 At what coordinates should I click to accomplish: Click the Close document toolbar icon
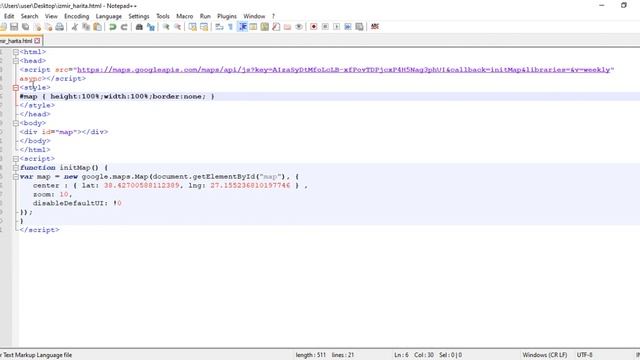point(37,27)
